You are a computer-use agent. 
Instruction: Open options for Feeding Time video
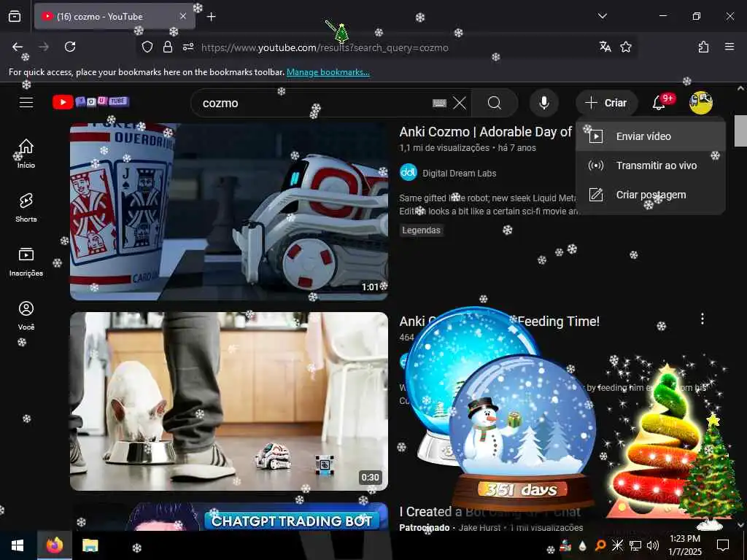click(x=703, y=319)
